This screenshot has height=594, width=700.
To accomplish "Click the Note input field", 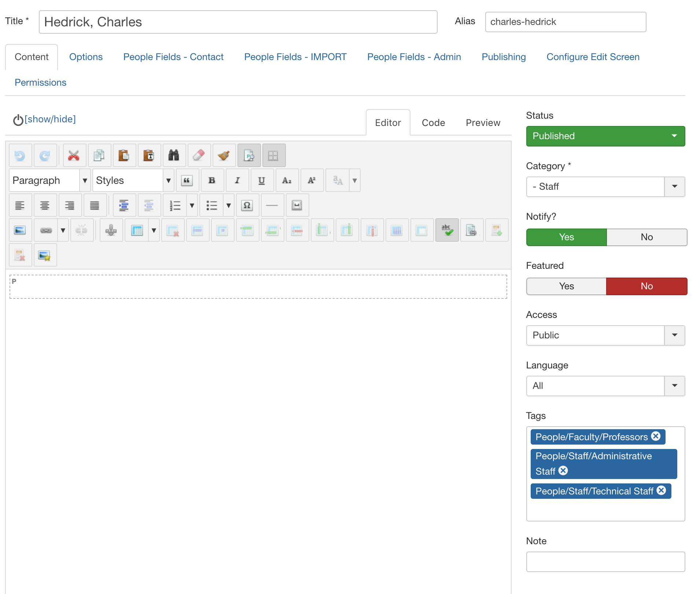I will point(605,562).
